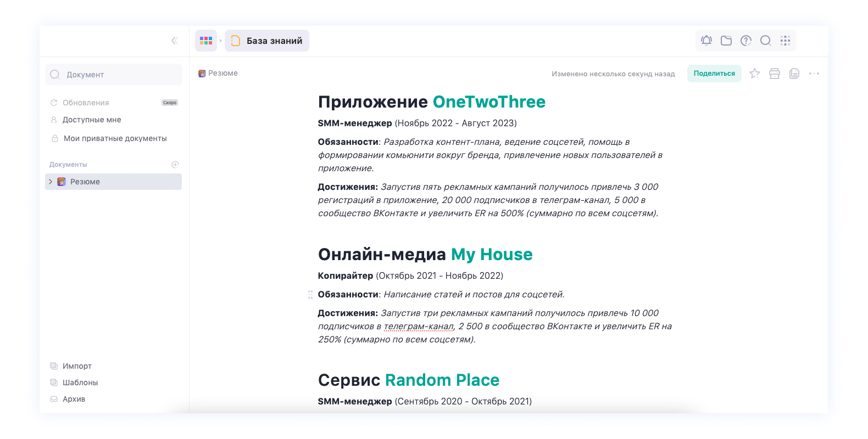868x439 pixels.
Task: Print the document using printer icon
Action: 775,74
